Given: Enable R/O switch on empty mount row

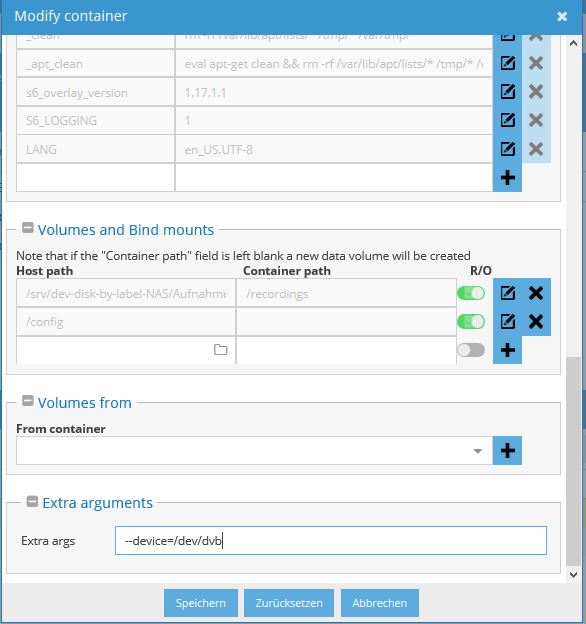Looking at the screenshot, I should (x=471, y=350).
